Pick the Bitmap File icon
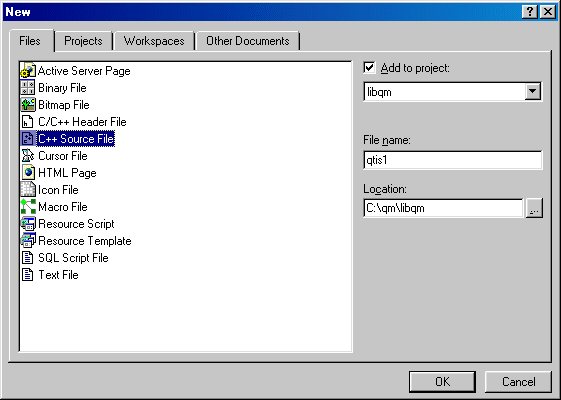 [28, 104]
